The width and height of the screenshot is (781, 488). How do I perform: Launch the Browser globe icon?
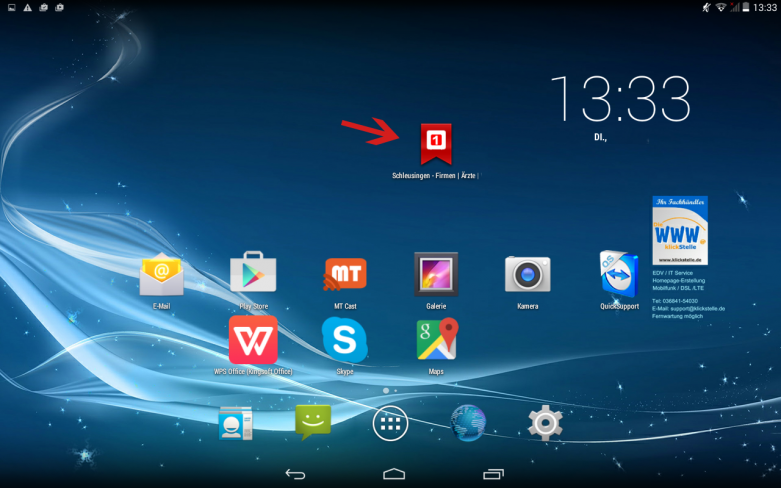pyautogui.click(x=468, y=424)
